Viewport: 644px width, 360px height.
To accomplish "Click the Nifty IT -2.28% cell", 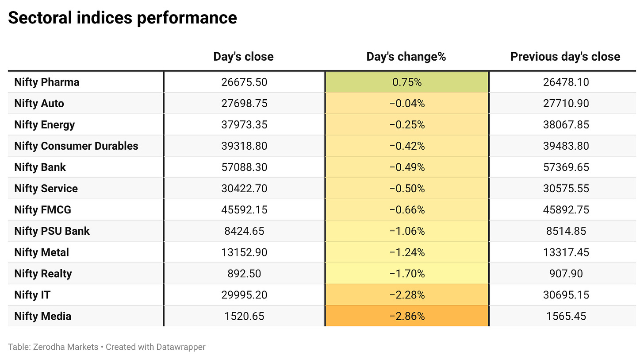I will [x=407, y=294].
